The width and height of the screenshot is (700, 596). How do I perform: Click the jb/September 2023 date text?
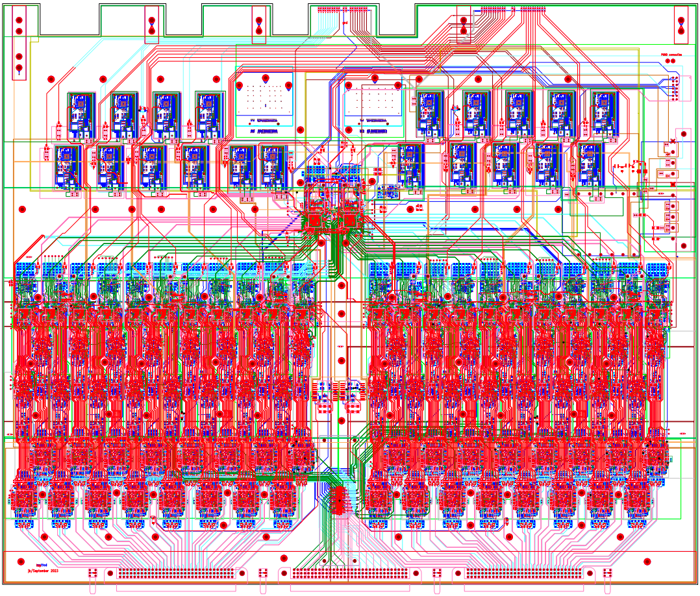pos(44,571)
